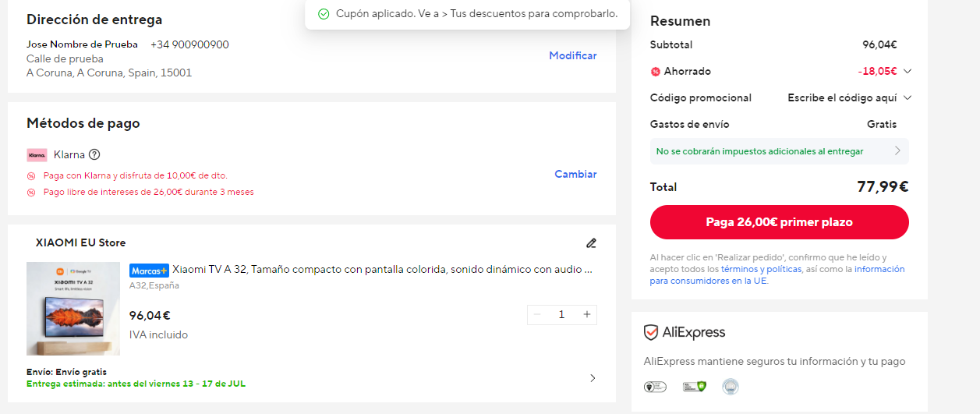
Task: Click the red discount icon next to Ahorrado
Action: (655, 72)
